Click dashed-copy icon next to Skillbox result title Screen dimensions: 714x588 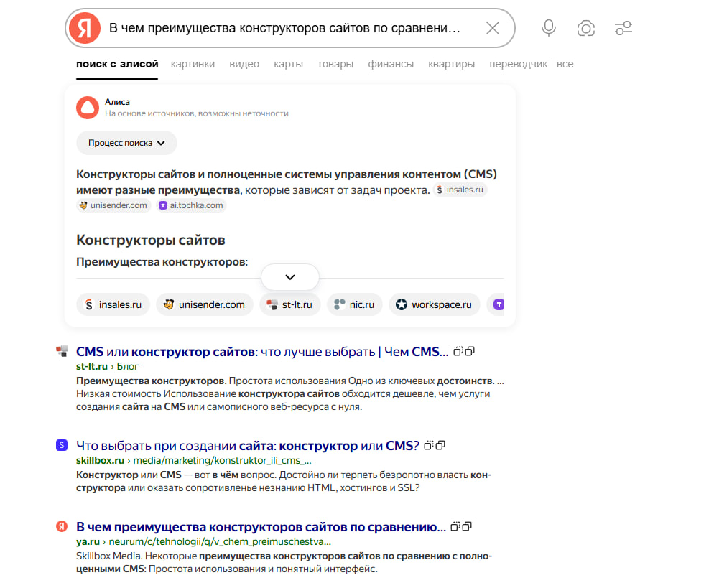(429, 445)
